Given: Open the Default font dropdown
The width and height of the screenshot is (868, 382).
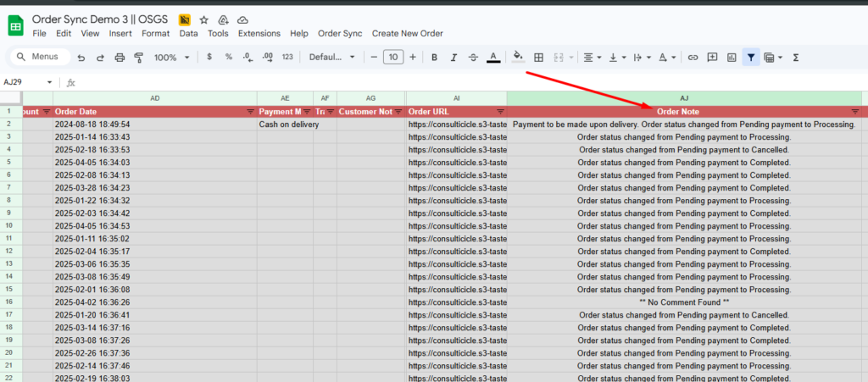Looking at the screenshot, I should [x=332, y=57].
